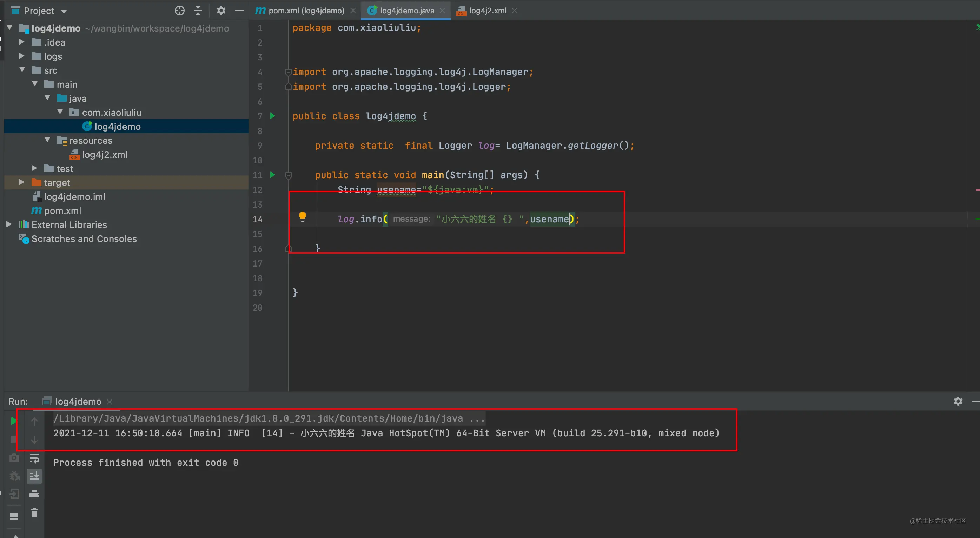Open Run panel settings gear
Viewport: 980px width, 538px height.
(958, 401)
